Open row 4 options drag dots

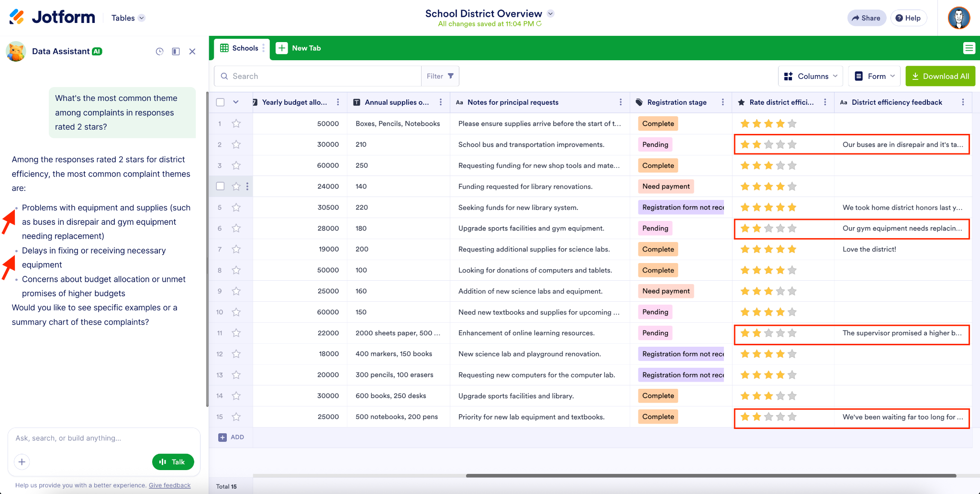point(247,187)
